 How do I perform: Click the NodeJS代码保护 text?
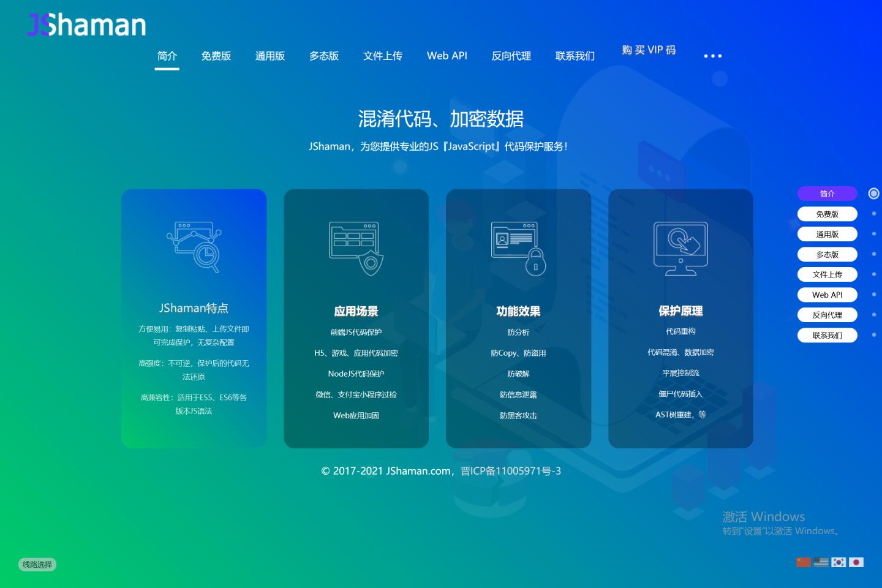[x=356, y=374]
